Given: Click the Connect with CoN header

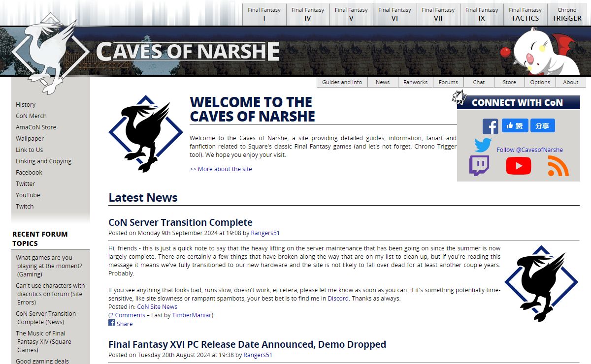Looking at the screenshot, I should coord(517,102).
